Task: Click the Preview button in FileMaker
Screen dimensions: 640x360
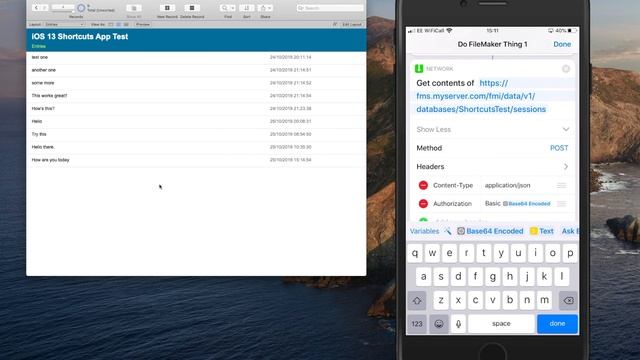Action: (x=143, y=24)
